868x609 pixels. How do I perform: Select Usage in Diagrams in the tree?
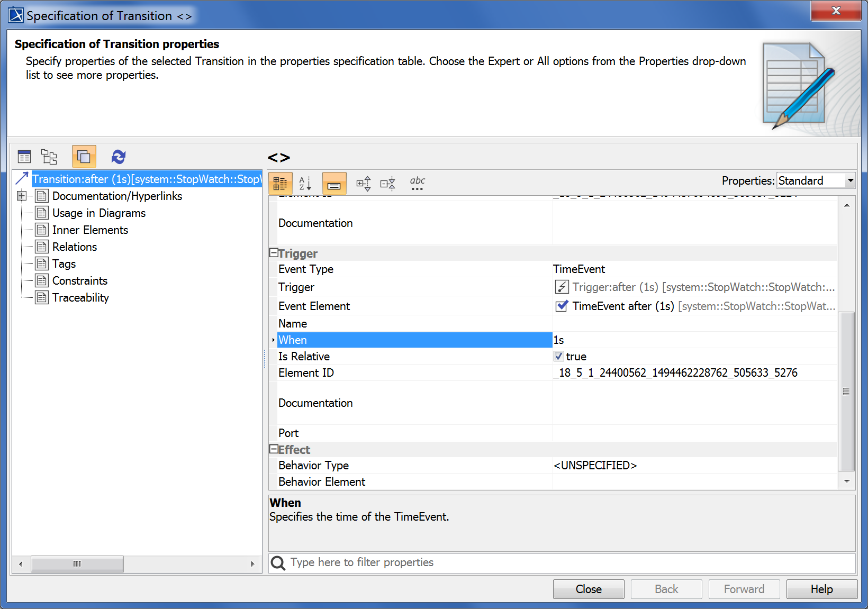click(x=98, y=213)
